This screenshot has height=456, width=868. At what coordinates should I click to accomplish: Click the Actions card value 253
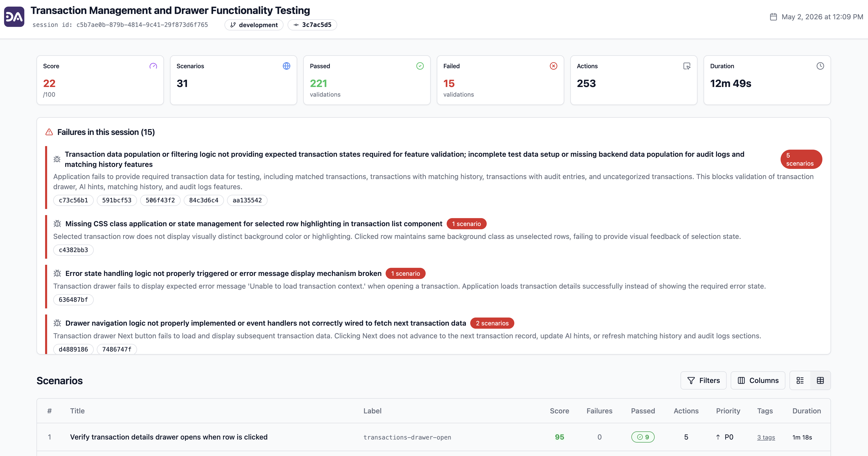(586, 84)
